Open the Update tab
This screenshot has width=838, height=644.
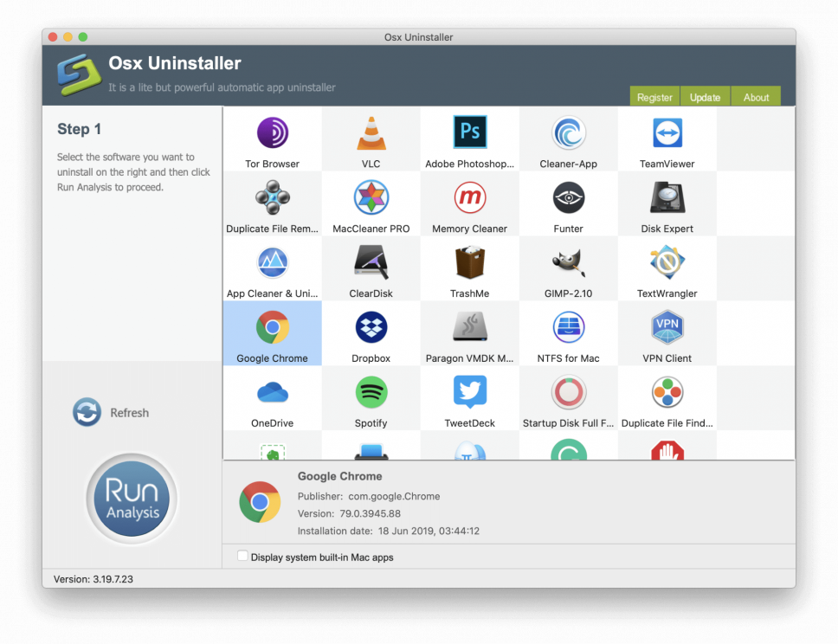(705, 96)
